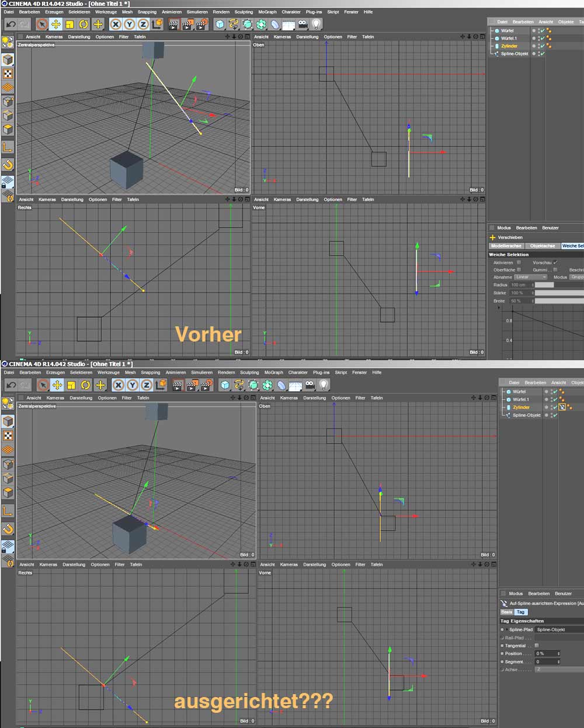Open Charakter menu in lower window
The image size is (584, 728).
[298, 372]
